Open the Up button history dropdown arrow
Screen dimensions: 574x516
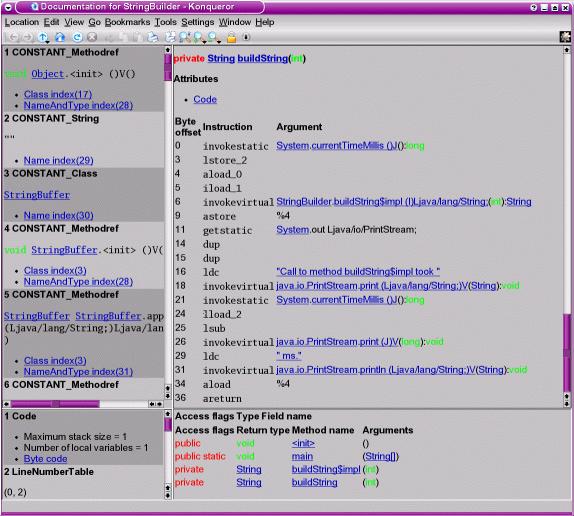point(48,41)
